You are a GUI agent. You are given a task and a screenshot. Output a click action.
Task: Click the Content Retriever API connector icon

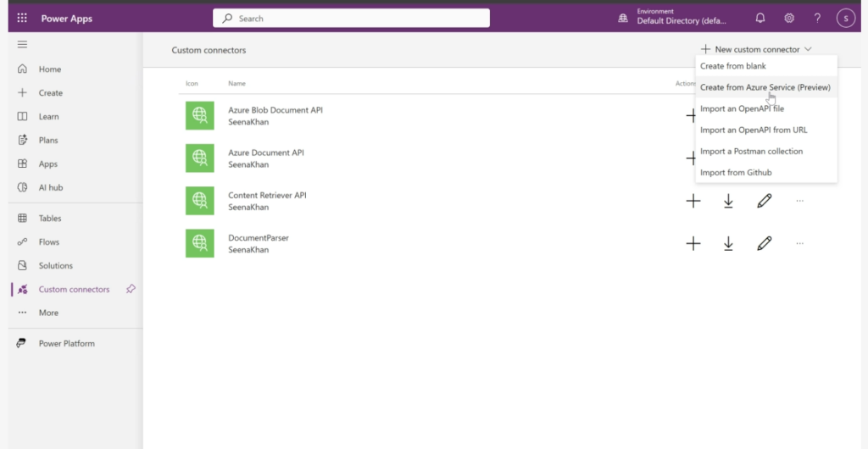tap(200, 201)
